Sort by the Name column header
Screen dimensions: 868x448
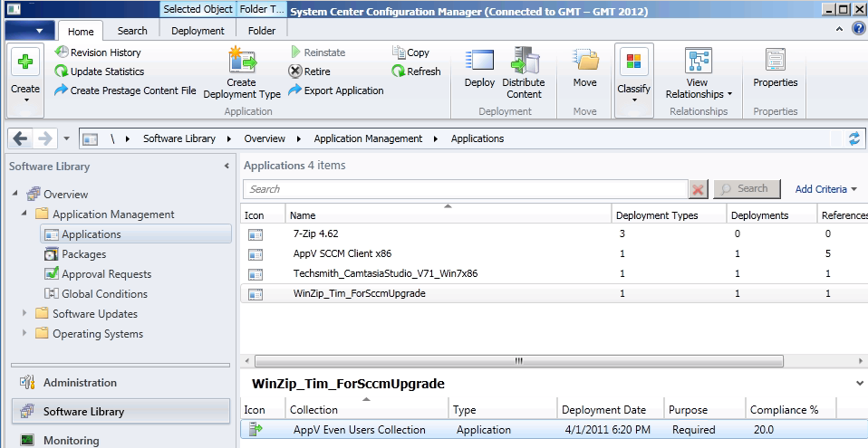pos(448,214)
